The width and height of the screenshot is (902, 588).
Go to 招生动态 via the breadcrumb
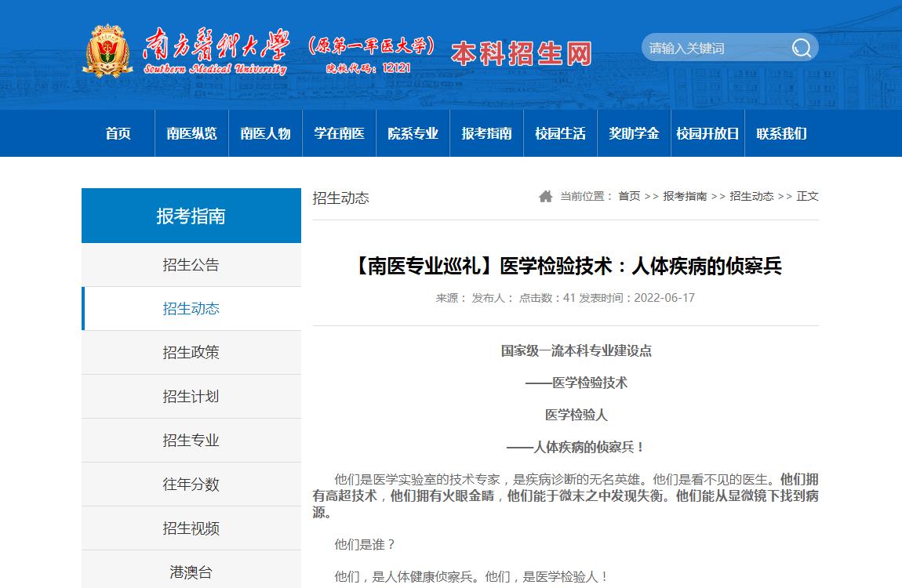(x=752, y=197)
